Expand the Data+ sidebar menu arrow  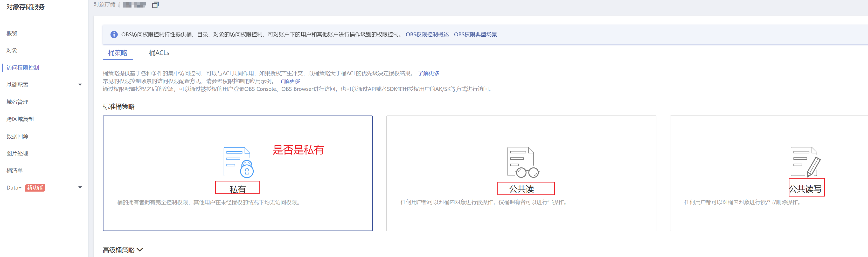[80, 187]
